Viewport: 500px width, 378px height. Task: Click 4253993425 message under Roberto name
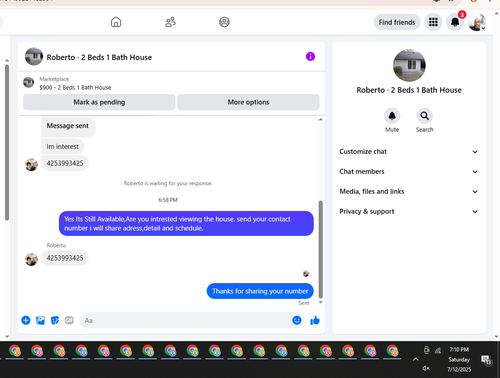click(65, 258)
